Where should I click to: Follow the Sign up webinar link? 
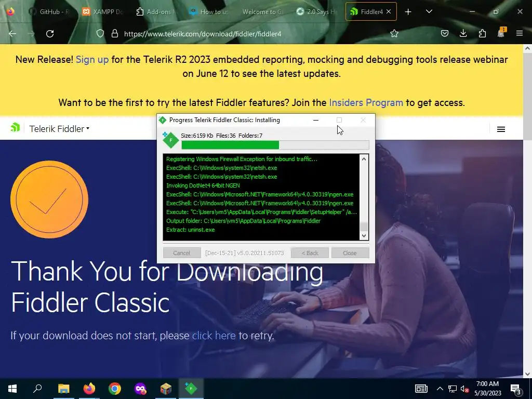point(92,59)
